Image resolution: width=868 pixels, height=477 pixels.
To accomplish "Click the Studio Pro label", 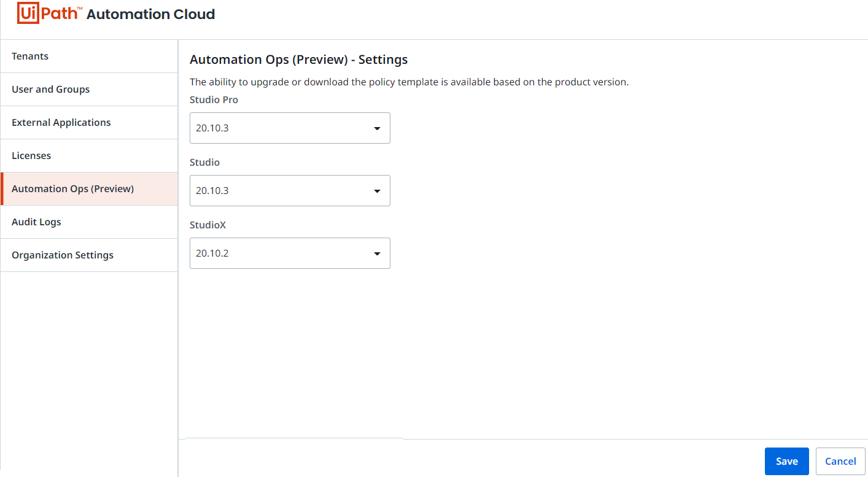I will click(214, 99).
